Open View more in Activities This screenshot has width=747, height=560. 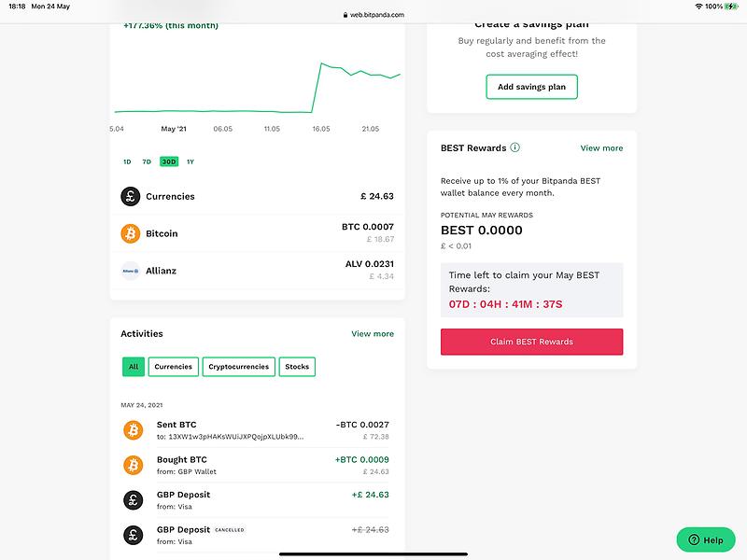[373, 333]
